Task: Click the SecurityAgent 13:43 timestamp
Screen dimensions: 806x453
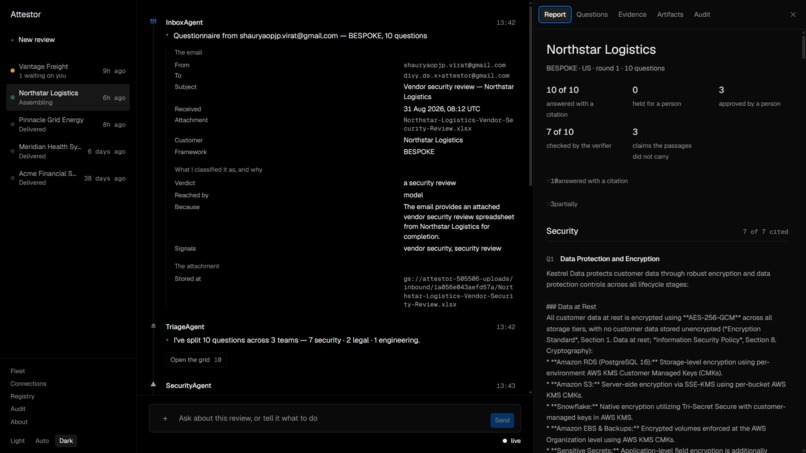Action: pyautogui.click(x=505, y=386)
